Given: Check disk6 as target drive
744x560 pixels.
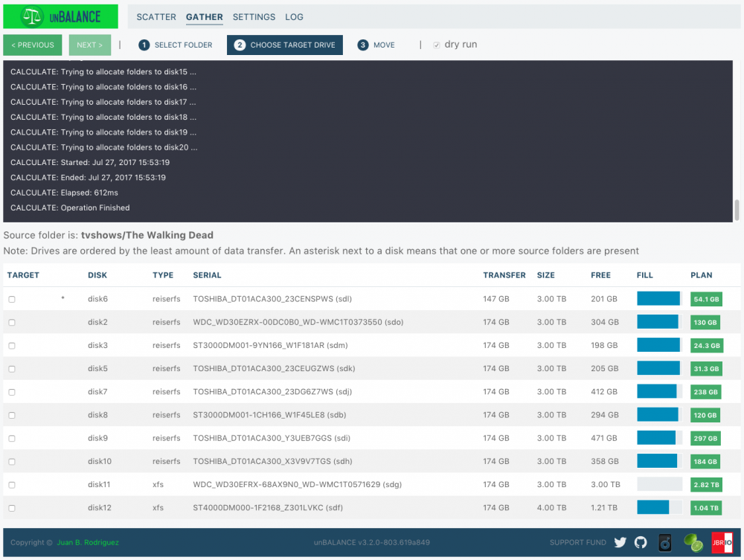Looking at the screenshot, I should [x=12, y=299].
